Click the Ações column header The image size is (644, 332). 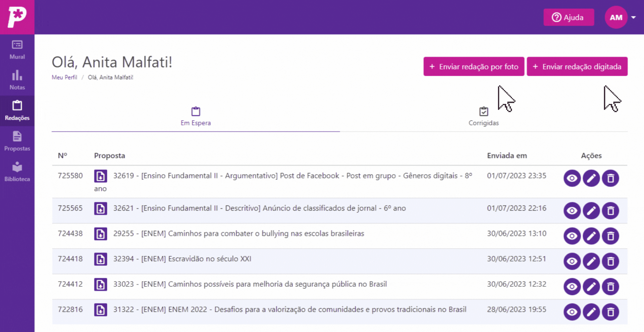point(591,156)
